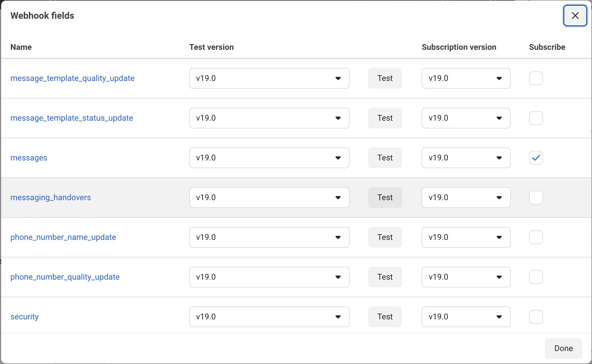Open the message_template_quality_update link
Viewport: 592px width, 364px height.
click(72, 78)
